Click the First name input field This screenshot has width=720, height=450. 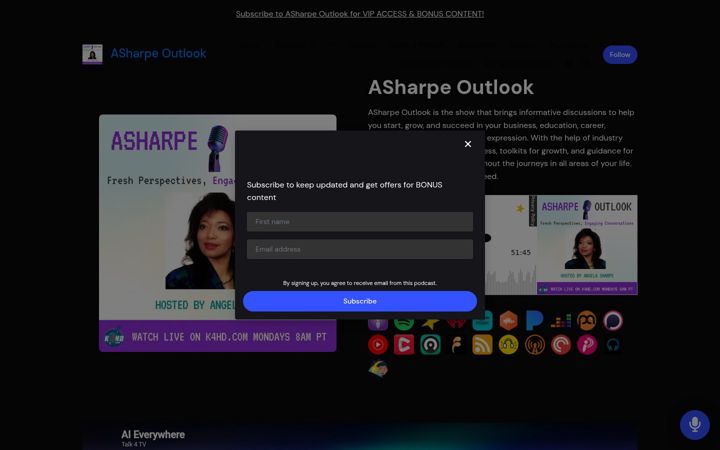pos(360,222)
